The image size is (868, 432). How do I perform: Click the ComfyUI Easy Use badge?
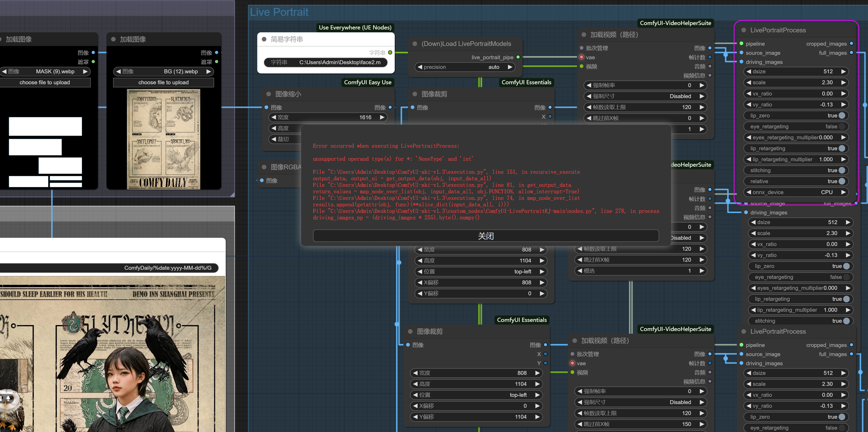point(368,82)
